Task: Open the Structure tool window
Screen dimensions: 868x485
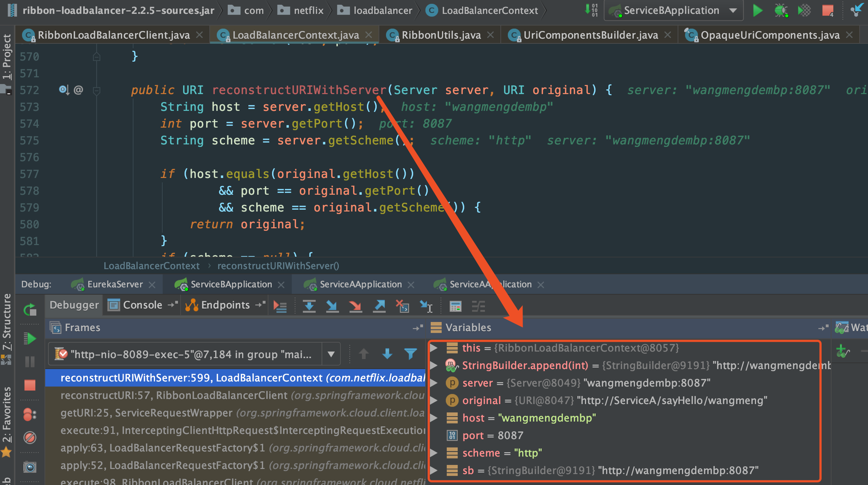Action: (7, 322)
